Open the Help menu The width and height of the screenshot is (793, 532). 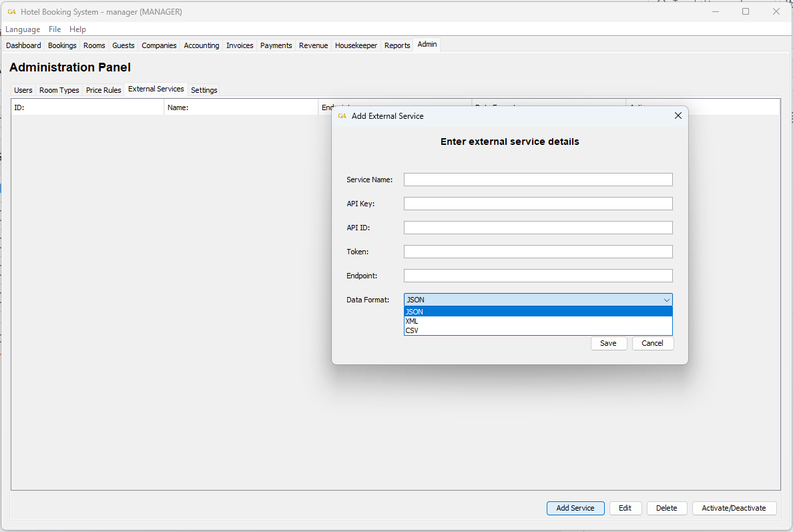(77, 29)
